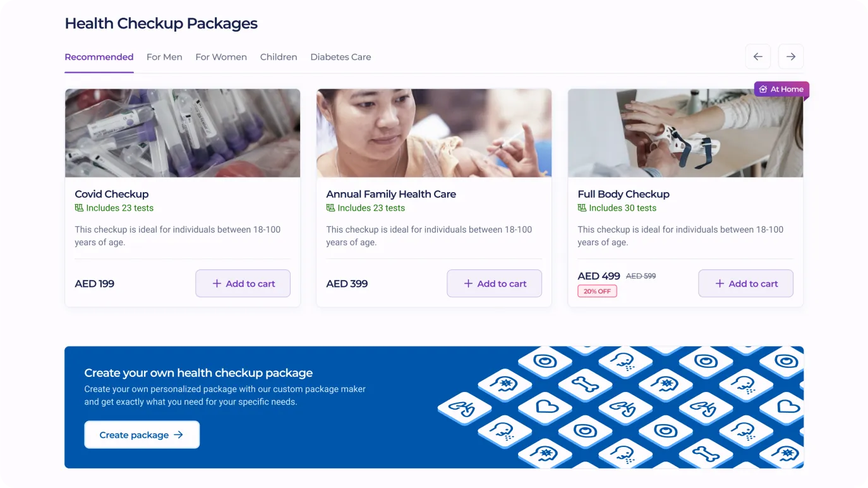Screen dimensions: 868x488
Task: Select the Recommended tab
Action: 99,57
